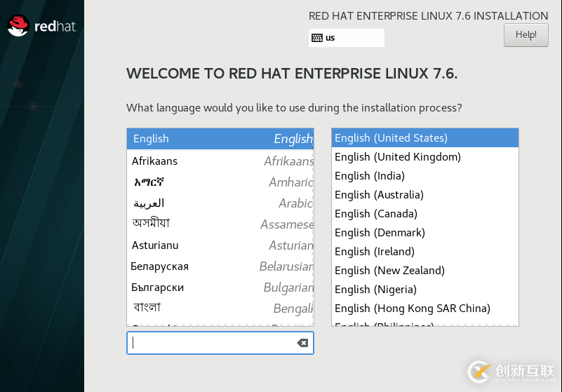Click the keyboard layout icon
Screen dimensions: 562x392
[317, 38]
